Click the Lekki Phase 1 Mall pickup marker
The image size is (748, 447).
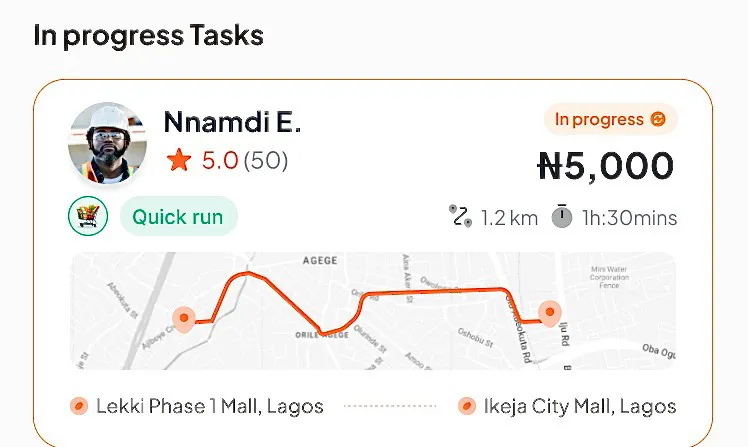tap(79, 406)
